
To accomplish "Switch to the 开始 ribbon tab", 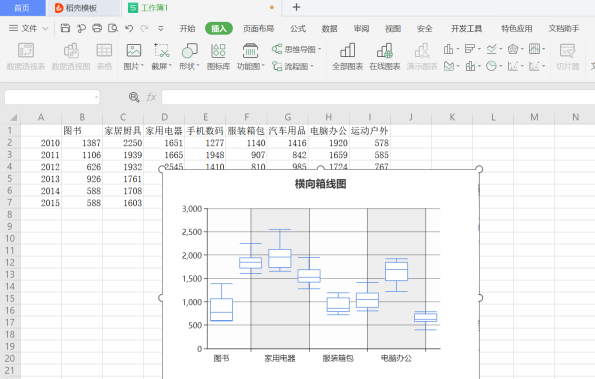I will point(187,28).
